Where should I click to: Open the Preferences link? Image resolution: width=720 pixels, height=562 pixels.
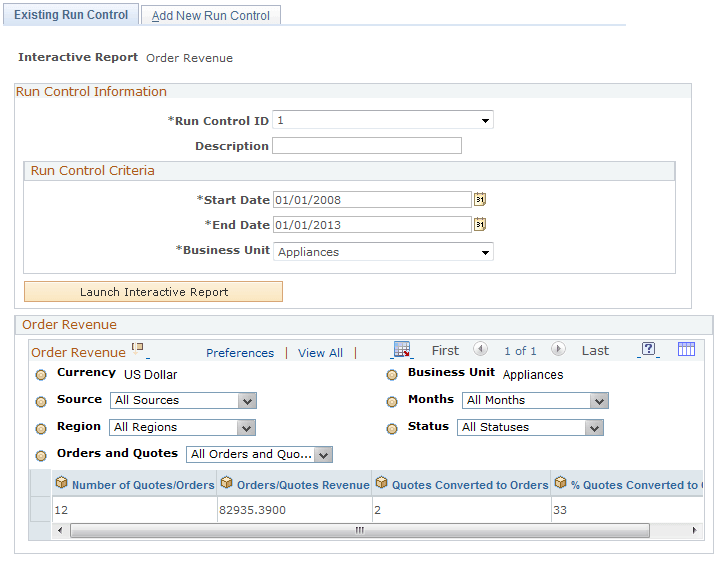240,353
